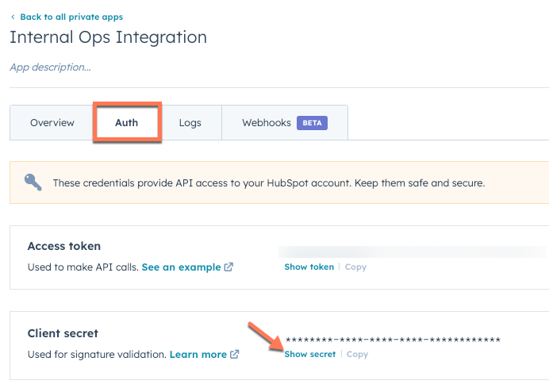Open the See an example link
The height and width of the screenshot is (392, 549).
click(x=181, y=267)
